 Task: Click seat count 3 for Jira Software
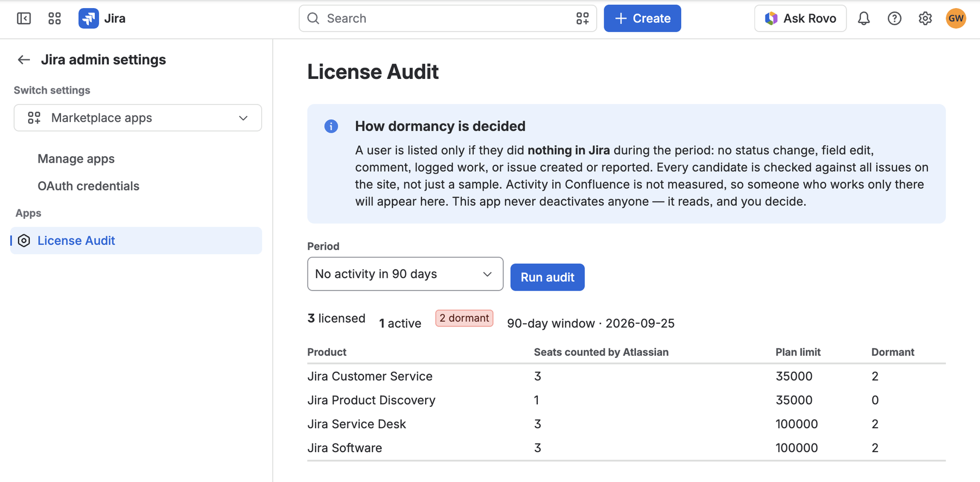click(537, 448)
